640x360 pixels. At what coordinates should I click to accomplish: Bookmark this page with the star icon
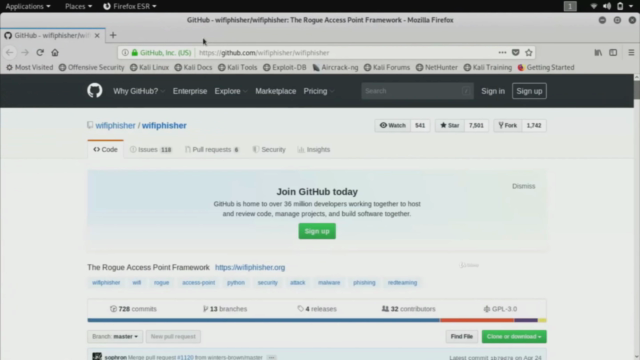pos(529,53)
